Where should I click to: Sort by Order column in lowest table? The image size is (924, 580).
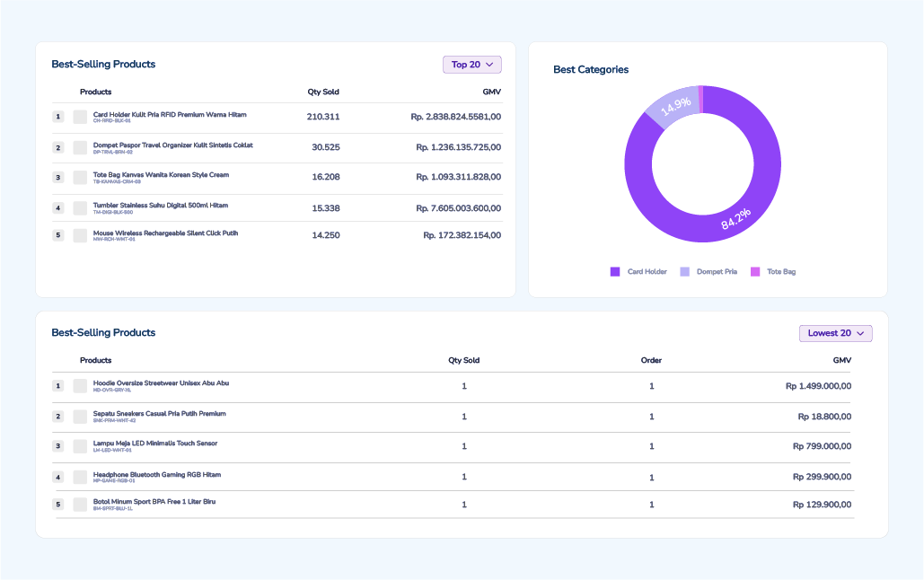(651, 360)
